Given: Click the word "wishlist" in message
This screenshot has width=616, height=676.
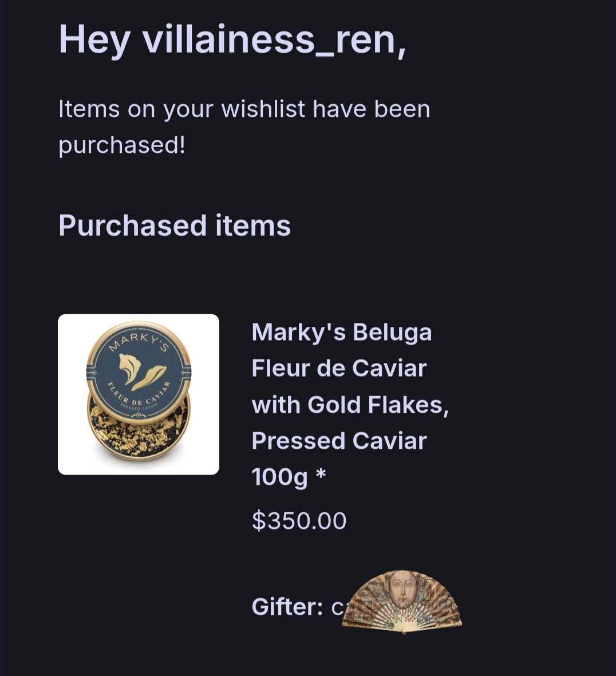Looking at the screenshot, I should pyautogui.click(x=263, y=109).
